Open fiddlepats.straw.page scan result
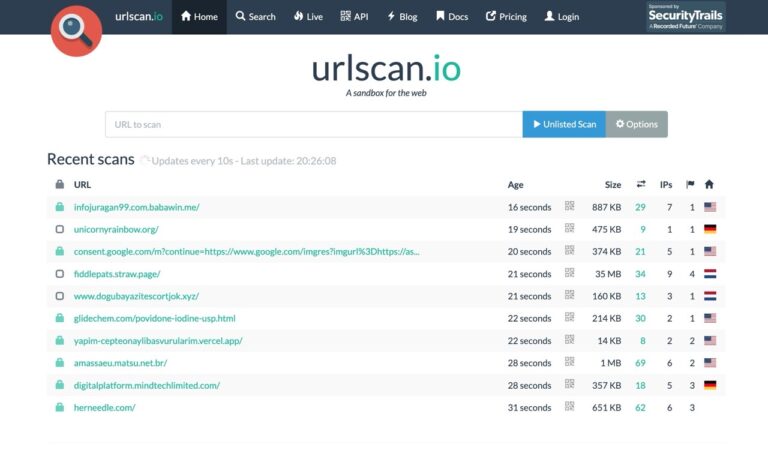Screen dimensions: 768x450 tap(117, 274)
